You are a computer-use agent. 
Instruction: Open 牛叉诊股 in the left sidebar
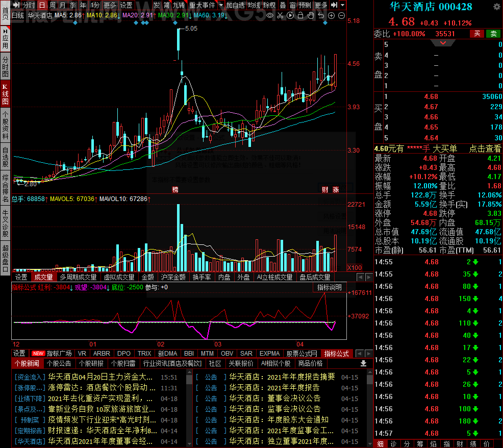pyautogui.click(x=5, y=223)
